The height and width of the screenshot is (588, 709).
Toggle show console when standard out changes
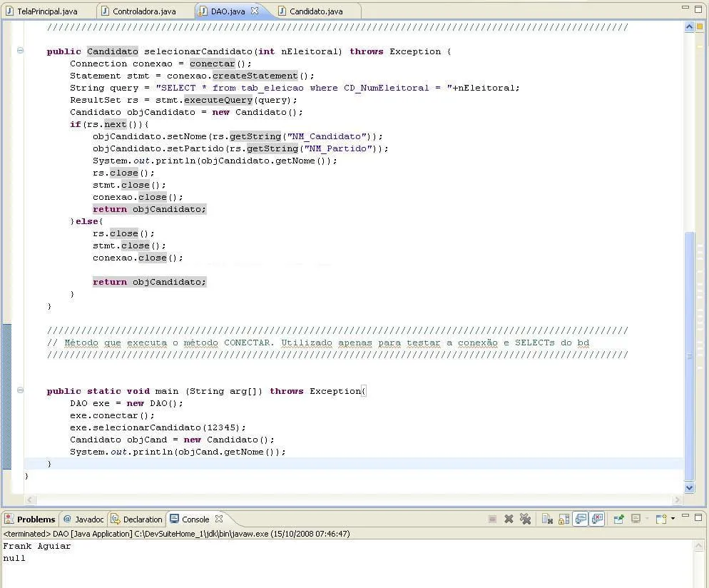tap(581, 519)
